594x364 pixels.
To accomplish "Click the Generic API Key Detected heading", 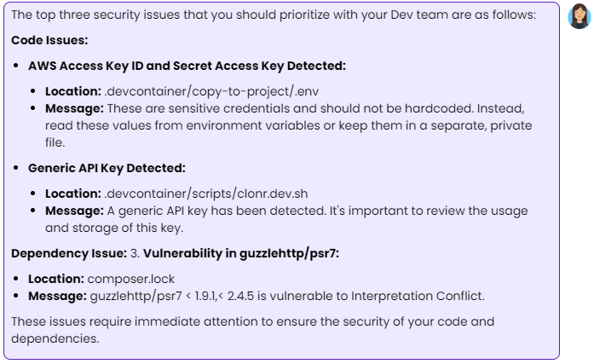I will point(107,168).
